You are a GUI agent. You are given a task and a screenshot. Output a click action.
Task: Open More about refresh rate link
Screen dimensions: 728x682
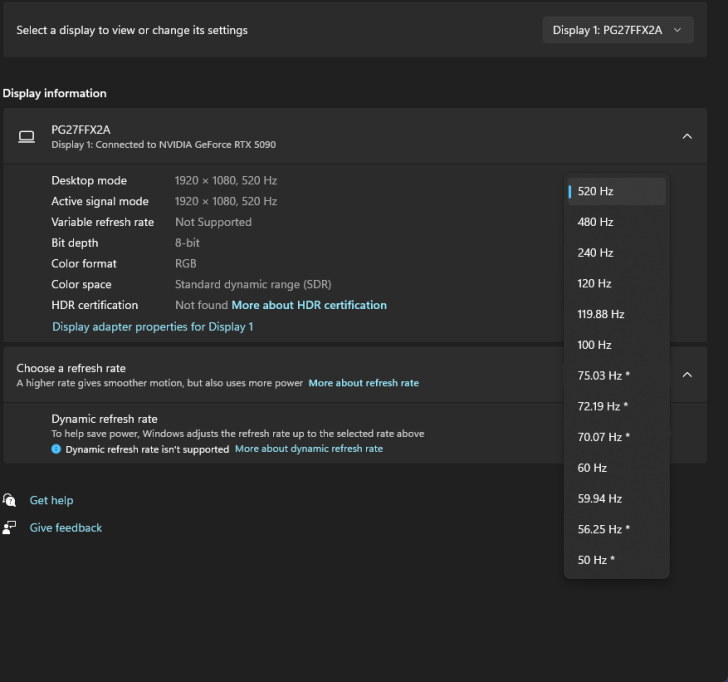point(364,383)
